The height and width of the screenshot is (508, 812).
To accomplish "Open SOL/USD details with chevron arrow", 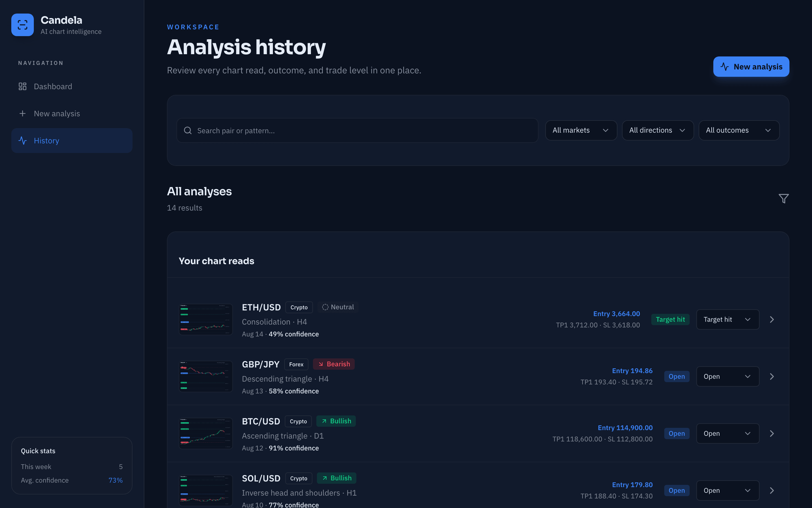I will coord(772,491).
